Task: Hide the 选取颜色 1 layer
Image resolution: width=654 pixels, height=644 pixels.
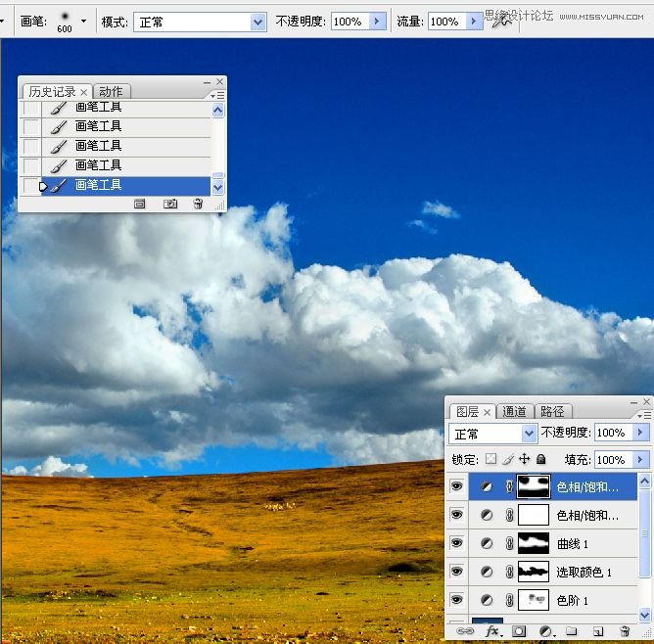Action: point(456,572)
